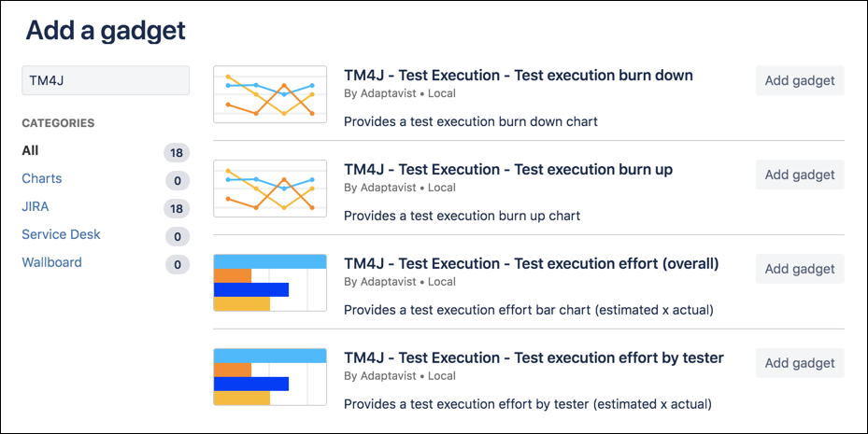Choose the Wallboard category
Screen dimensions: 868x434
pos(51,262)
